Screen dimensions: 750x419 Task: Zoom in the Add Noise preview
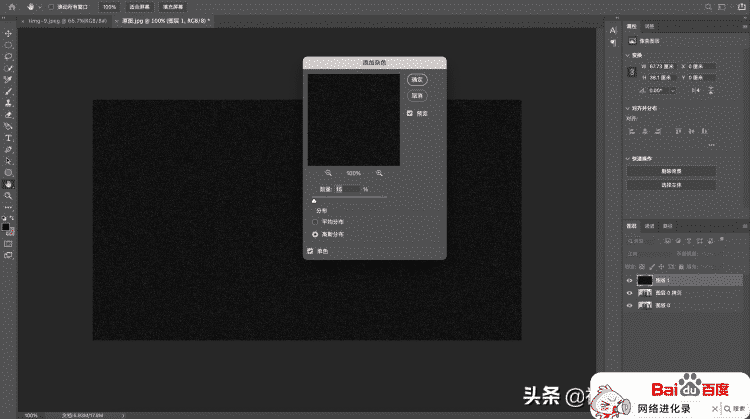(x=379, y=173)
